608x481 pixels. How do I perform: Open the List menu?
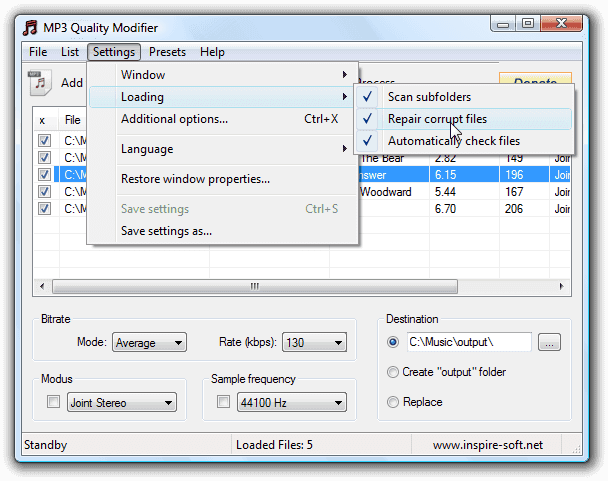coord(70,52)
